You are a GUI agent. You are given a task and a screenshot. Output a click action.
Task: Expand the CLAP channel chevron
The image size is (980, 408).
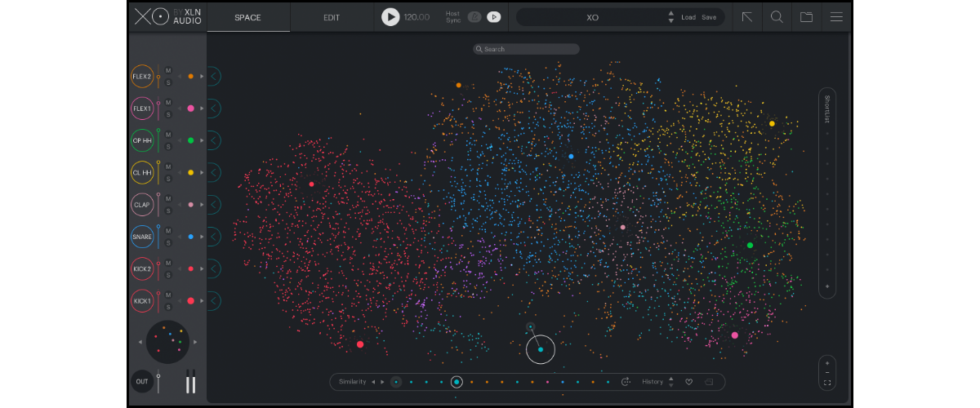pos(214,205)
